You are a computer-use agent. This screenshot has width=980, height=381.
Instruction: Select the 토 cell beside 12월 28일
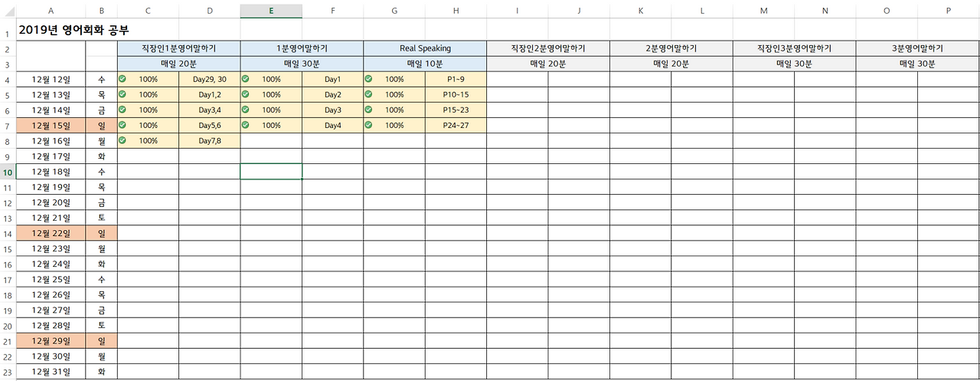[x=102, y=325]
